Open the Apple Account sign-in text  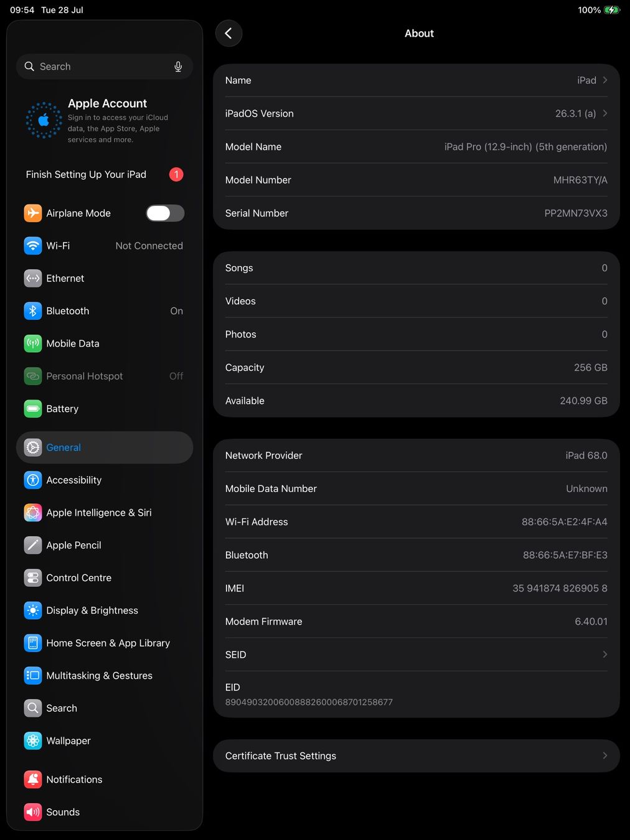pos(118,129)
